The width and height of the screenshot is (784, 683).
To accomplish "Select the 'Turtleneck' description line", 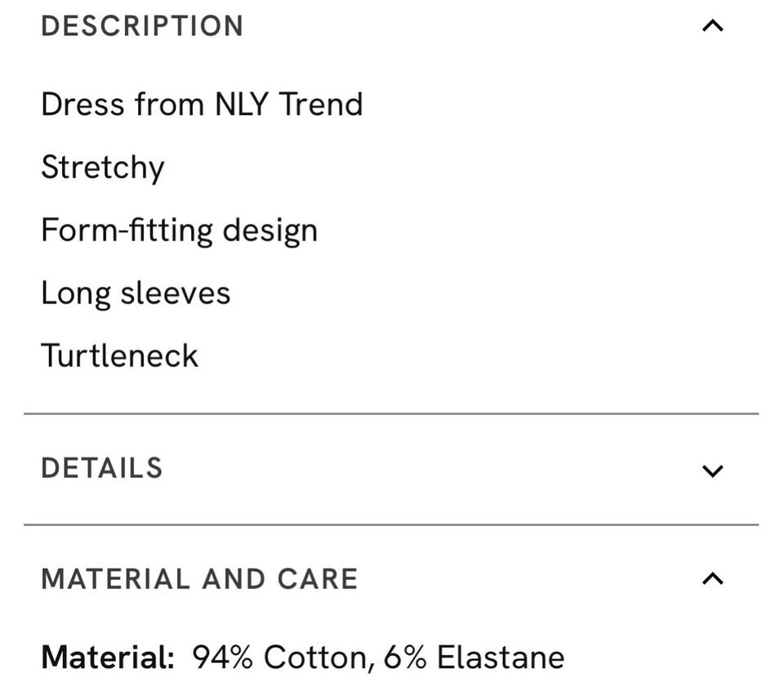I will tap(119, 356).
